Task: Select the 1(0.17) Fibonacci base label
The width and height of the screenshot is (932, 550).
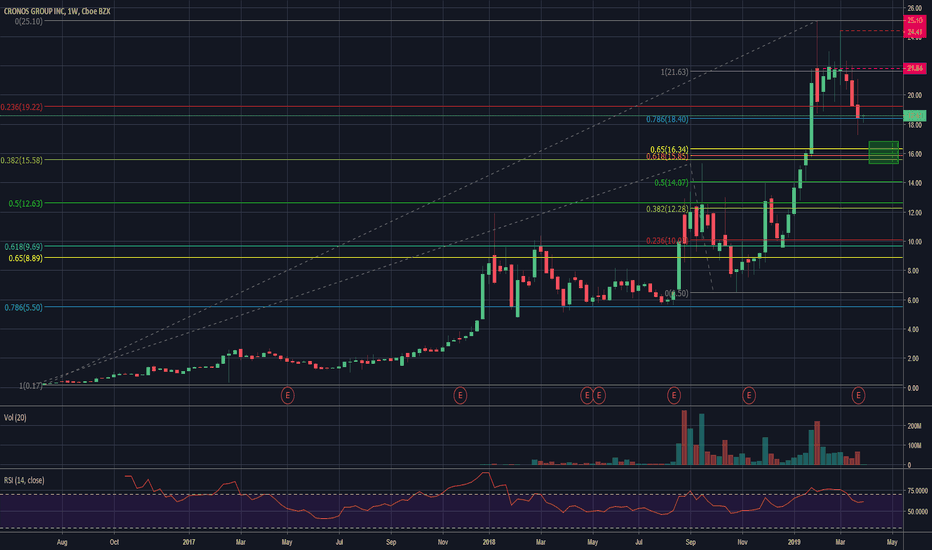Action: pos(31,386)
